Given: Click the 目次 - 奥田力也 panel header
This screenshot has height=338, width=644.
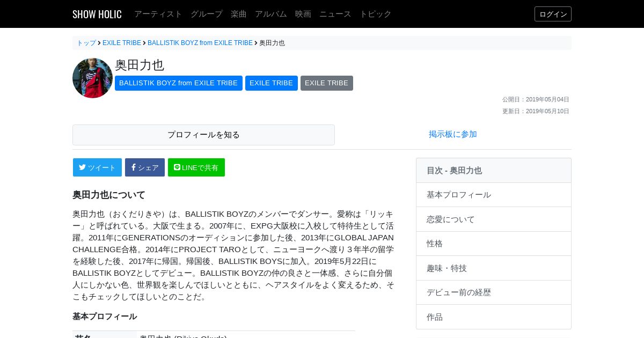Looking at the screenshot, I should coord(494,171).
